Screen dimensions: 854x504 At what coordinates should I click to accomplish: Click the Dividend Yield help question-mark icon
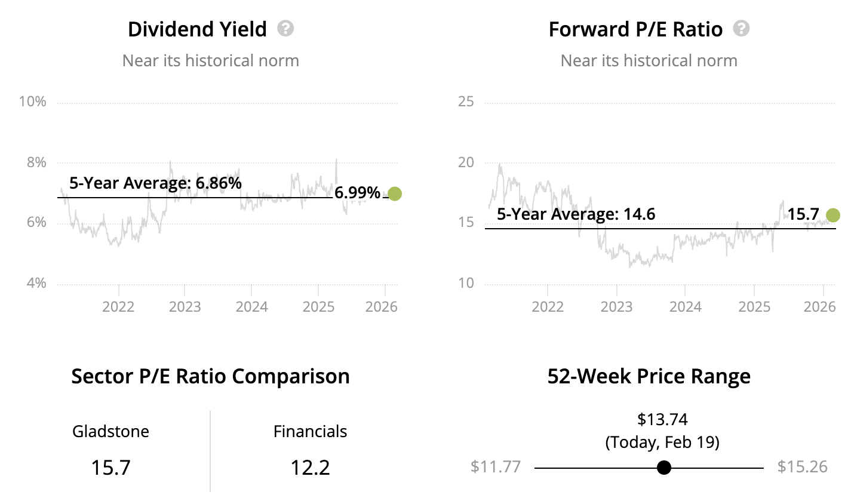tap(285, 29)
